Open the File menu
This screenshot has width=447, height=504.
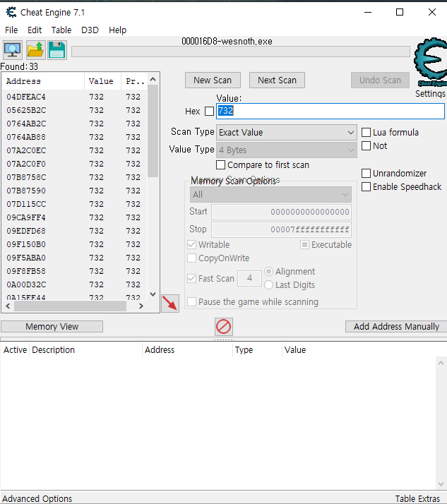11,30
